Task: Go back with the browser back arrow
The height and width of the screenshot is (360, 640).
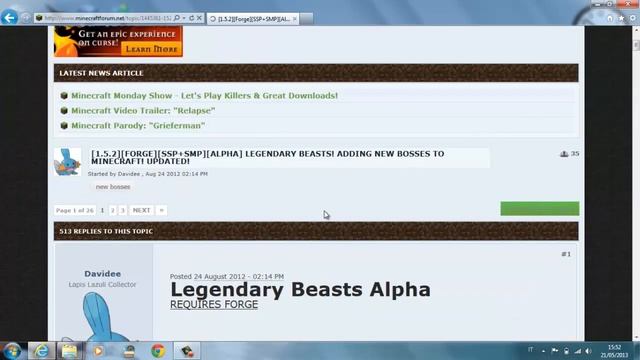Action: [9, 18]
